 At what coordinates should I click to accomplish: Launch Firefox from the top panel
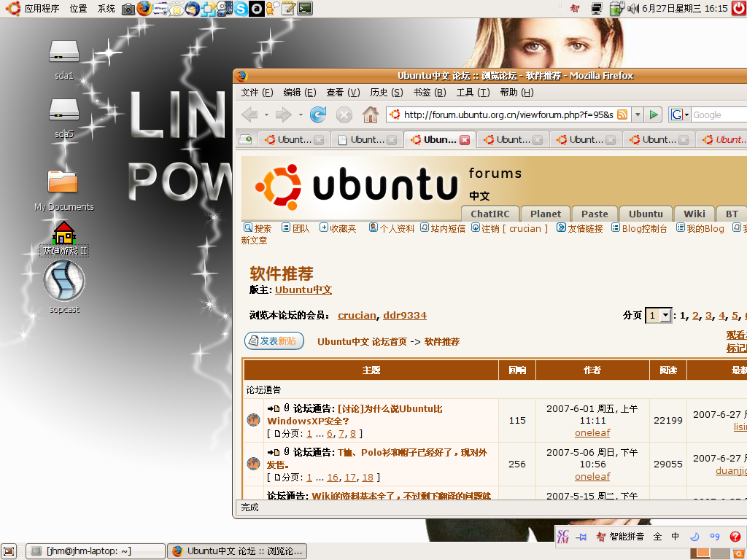[144, 9]
